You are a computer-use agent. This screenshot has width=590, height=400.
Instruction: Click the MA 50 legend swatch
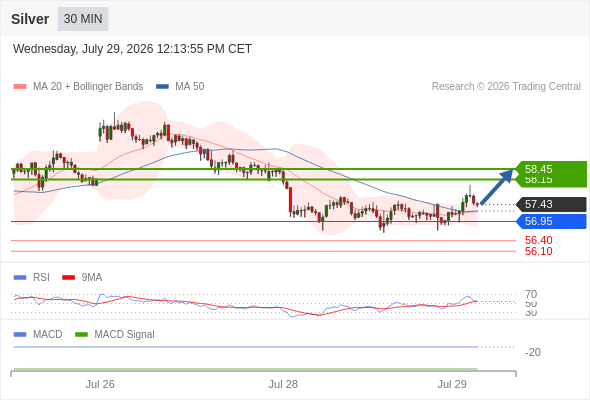coord(162,87)
